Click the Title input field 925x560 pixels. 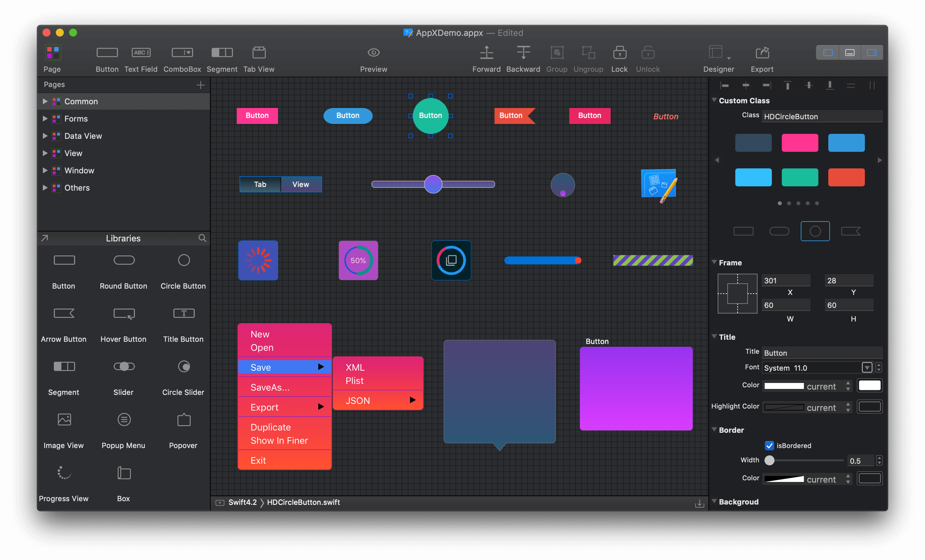coord(822,352)
